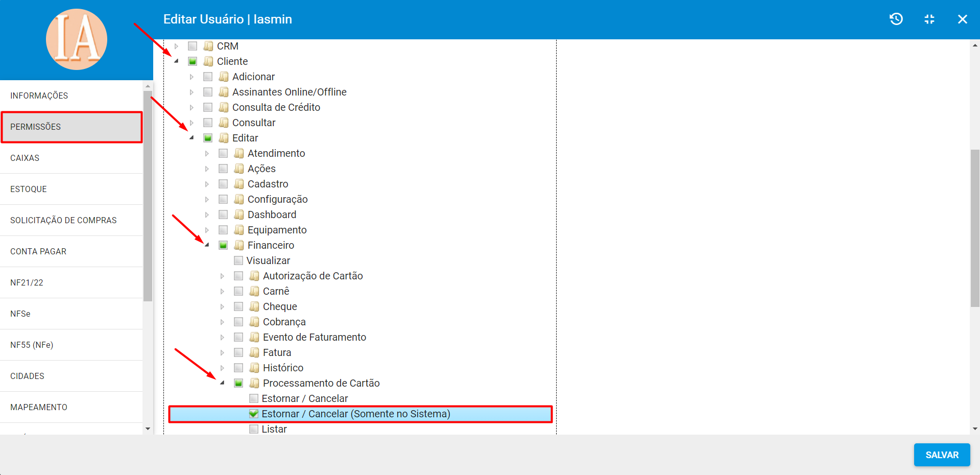Click the IA user avatar
The image size is (980, 475).
pyautogui.click(x=77, y=39)
